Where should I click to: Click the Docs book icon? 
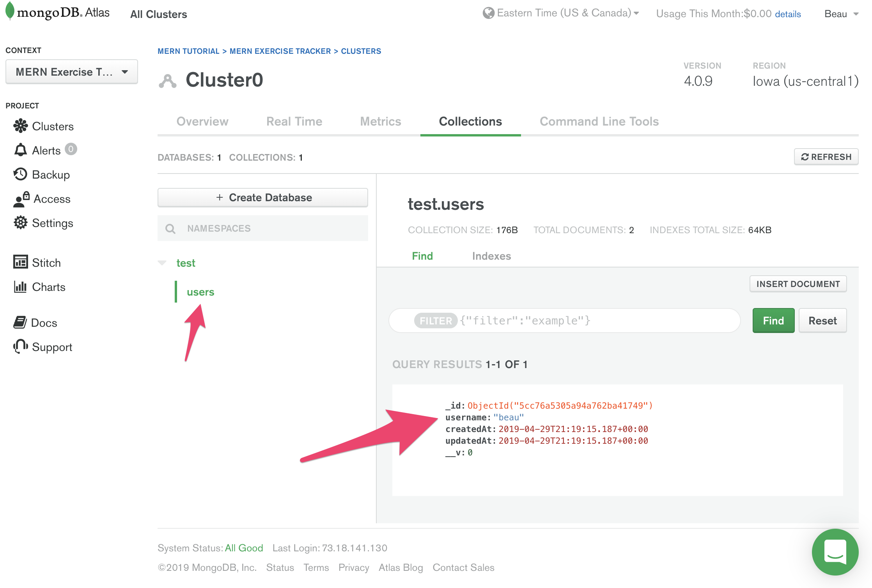(20, 322)
